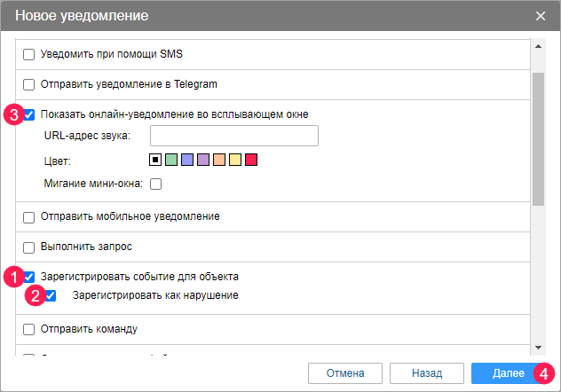Uncheck Зарегистрировать как нарушение
The image size is (561, 392).
coord(51,295)
